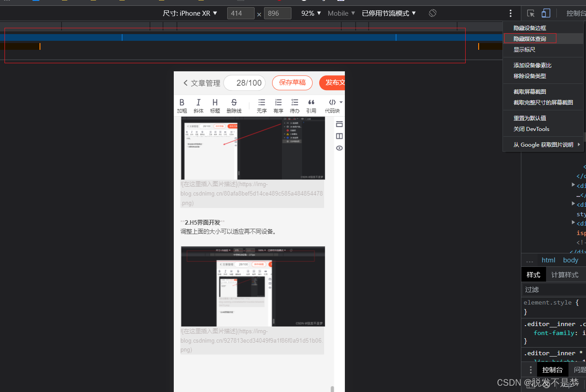Select menu item 显示标尺
This screenshot has height=392, width=586.
point(543,50)
